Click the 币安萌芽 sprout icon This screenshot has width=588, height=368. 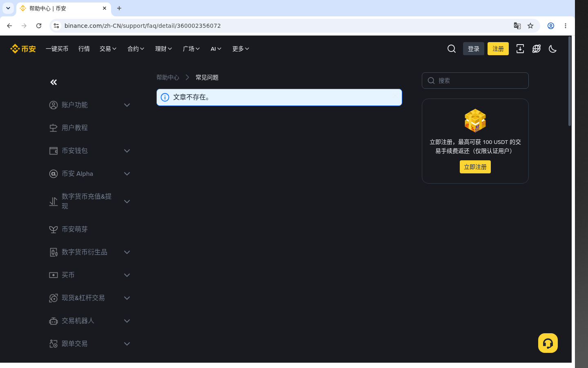(53, 229)
